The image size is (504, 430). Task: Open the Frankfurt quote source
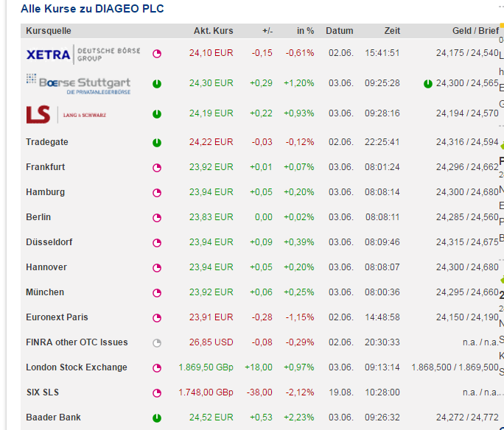point(46,167)
